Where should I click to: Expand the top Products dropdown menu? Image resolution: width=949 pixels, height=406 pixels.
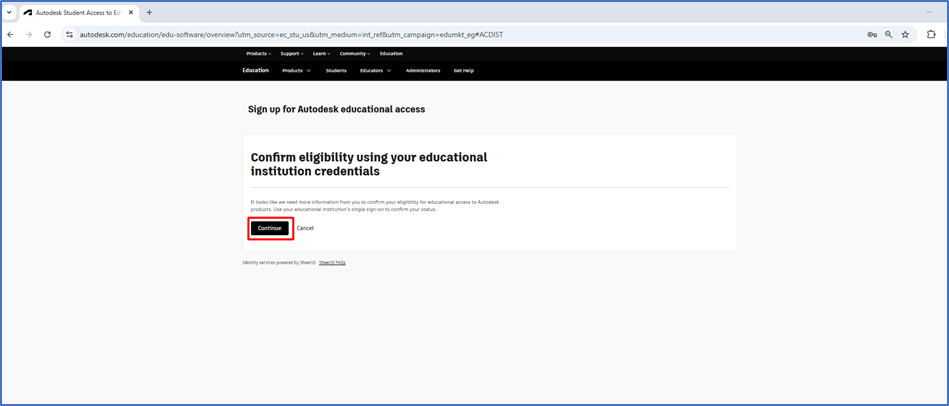coord(258,53)
